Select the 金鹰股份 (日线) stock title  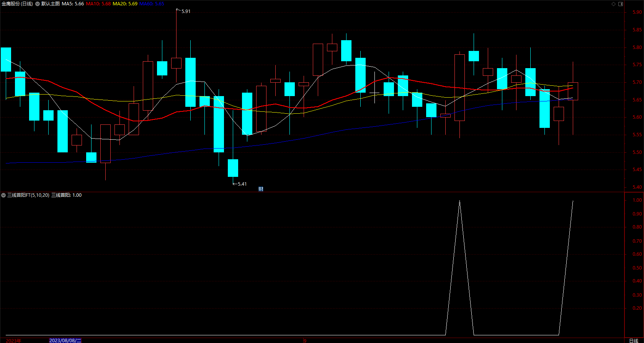17,4
